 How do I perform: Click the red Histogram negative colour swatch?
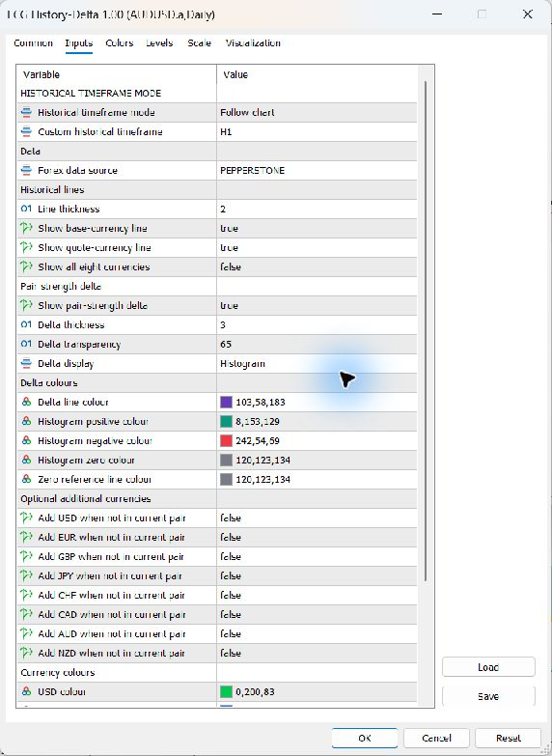click(226, 440)
